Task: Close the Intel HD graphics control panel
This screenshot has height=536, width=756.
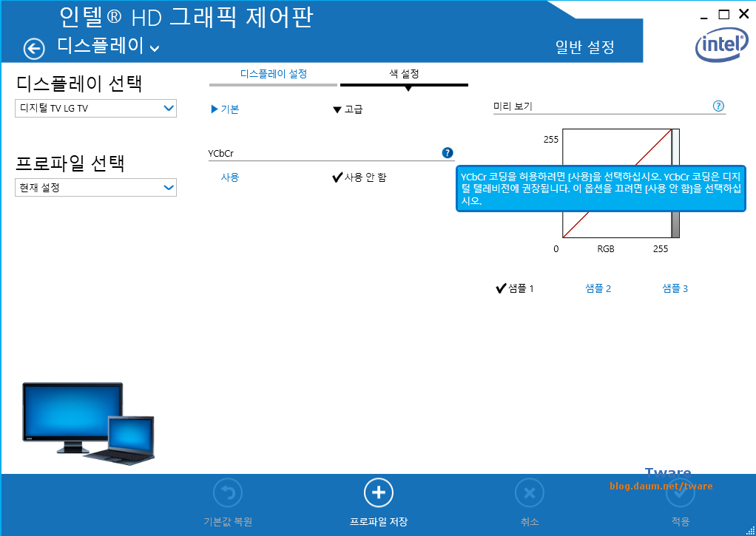Action: [x=744, y=14]
